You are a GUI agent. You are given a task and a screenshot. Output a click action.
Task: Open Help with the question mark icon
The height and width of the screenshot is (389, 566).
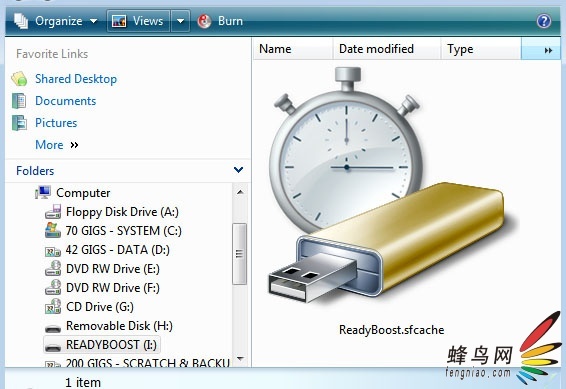point(544,21)
